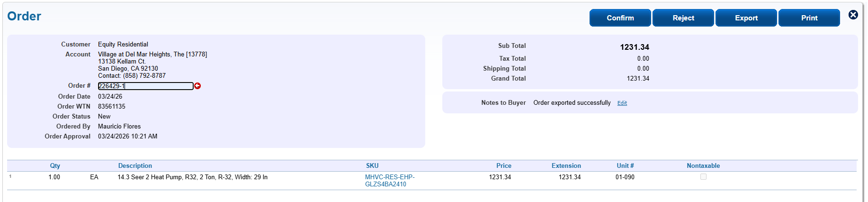
Task: Sort by the Qty column header
Action: pyautogui.click(x=55, y=166)
